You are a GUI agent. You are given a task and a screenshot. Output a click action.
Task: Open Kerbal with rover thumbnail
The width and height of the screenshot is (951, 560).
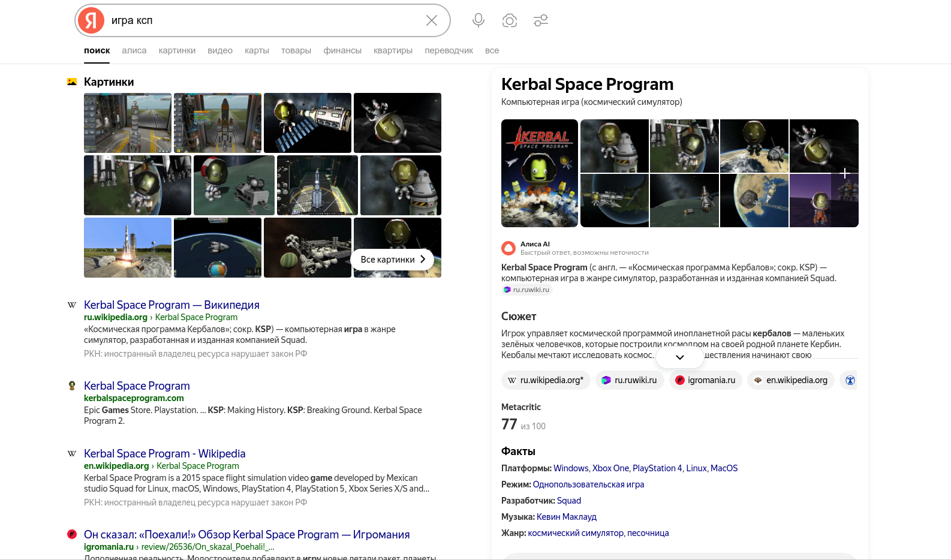[234, 185]
